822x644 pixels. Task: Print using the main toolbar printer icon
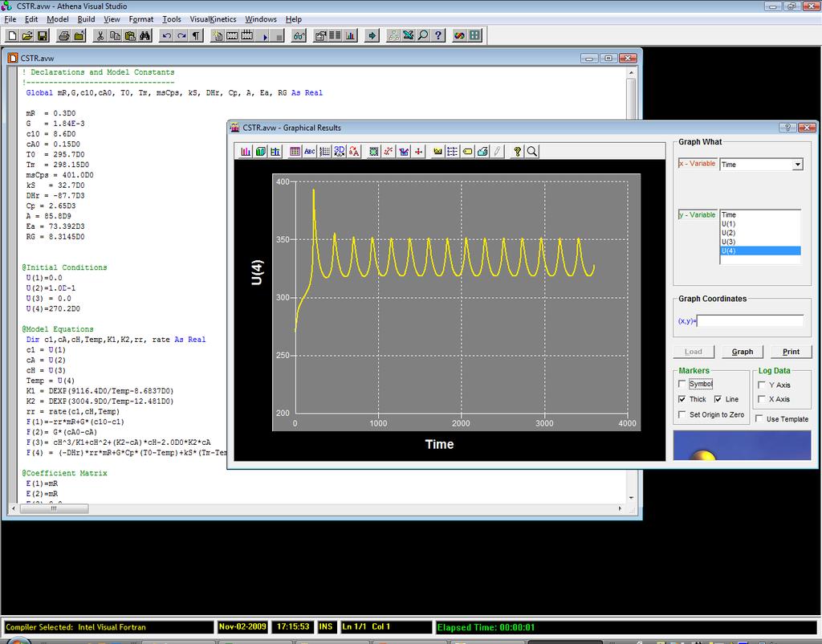point(64,35)
